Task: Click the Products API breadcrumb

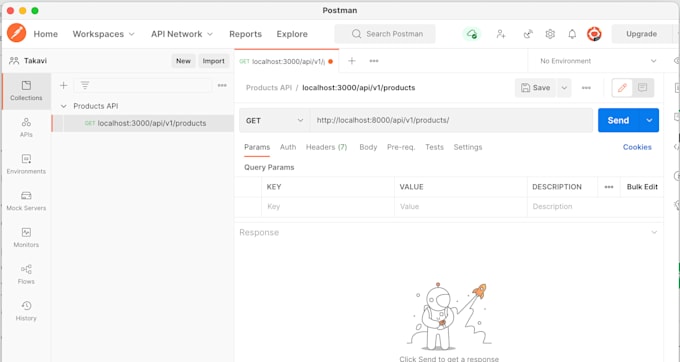Action: (x=269, y=88)
